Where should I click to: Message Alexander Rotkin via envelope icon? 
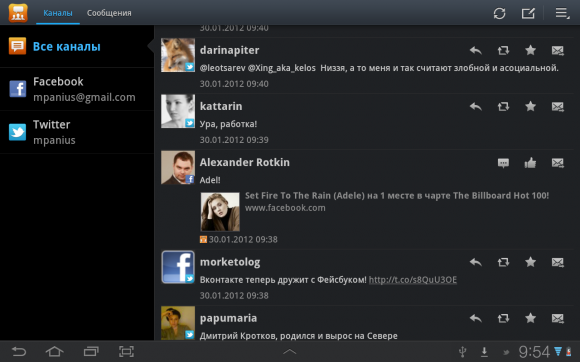tap(558, 163)
